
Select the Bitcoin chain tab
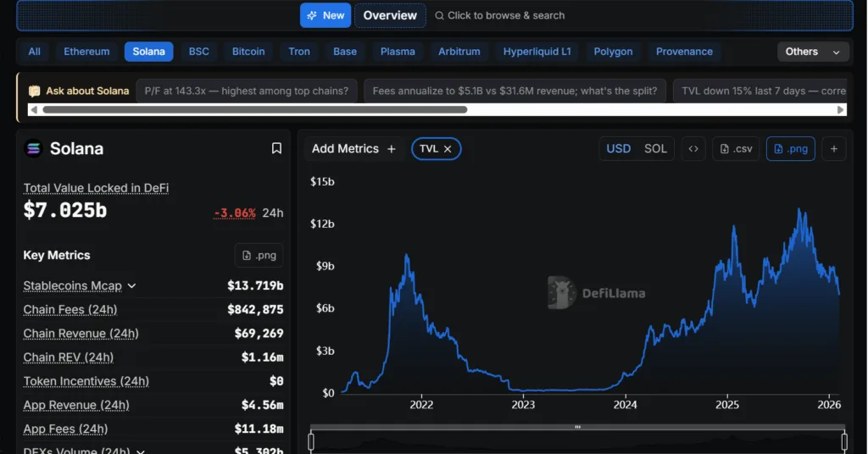pos(248,52)
